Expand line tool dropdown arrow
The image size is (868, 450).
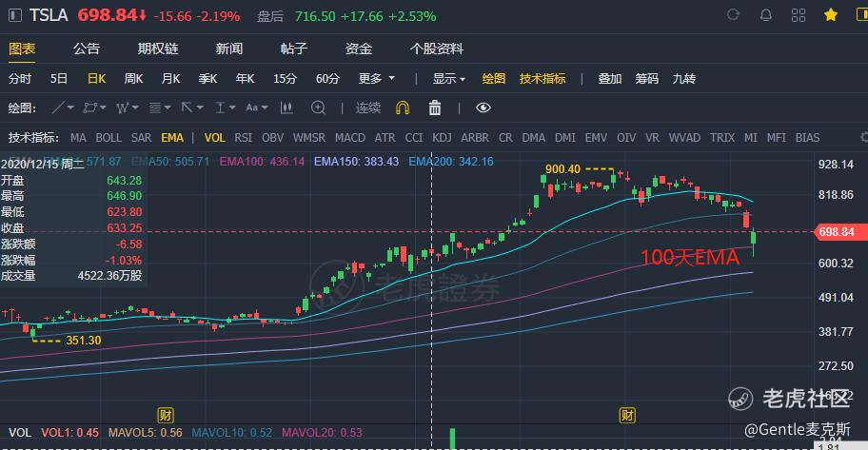(70, 108)
